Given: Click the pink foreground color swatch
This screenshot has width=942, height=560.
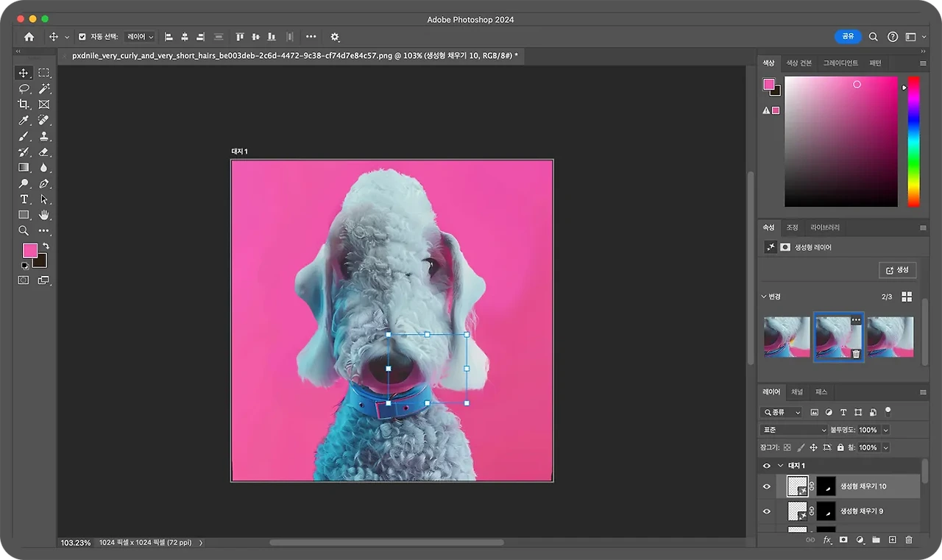Looking at the screenshot, I should pos(29,250).
